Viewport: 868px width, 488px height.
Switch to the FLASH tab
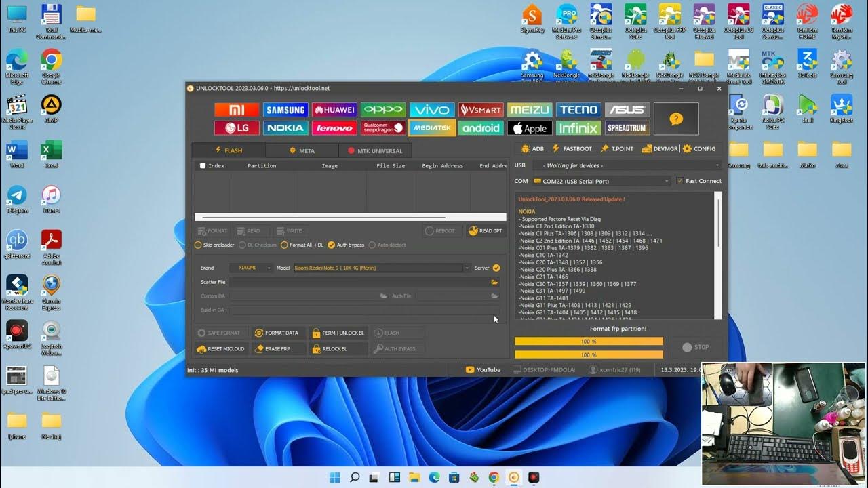pyautogui.click(x=229, y=150)
